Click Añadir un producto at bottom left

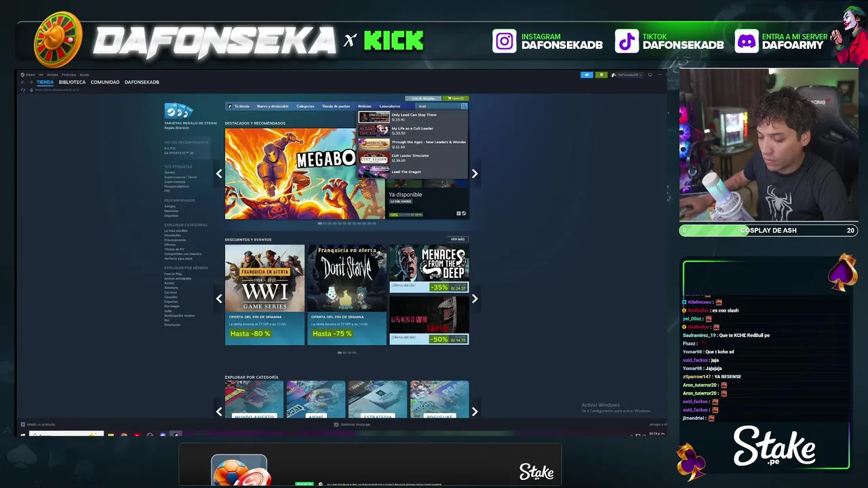39,424
